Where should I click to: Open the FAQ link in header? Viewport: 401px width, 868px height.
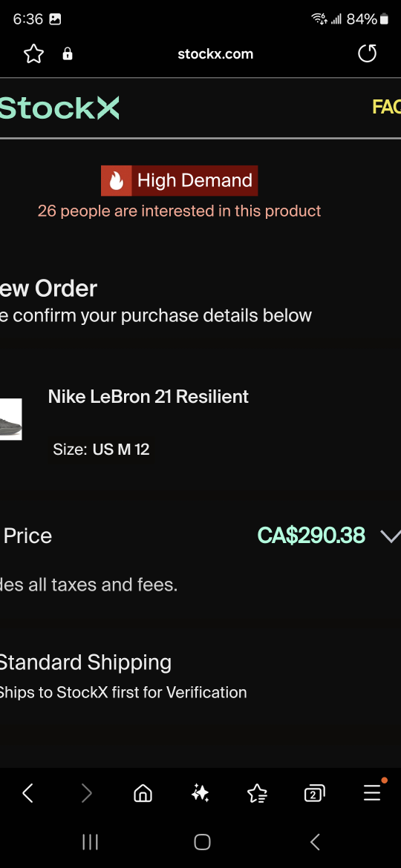[x=387, y=107]
